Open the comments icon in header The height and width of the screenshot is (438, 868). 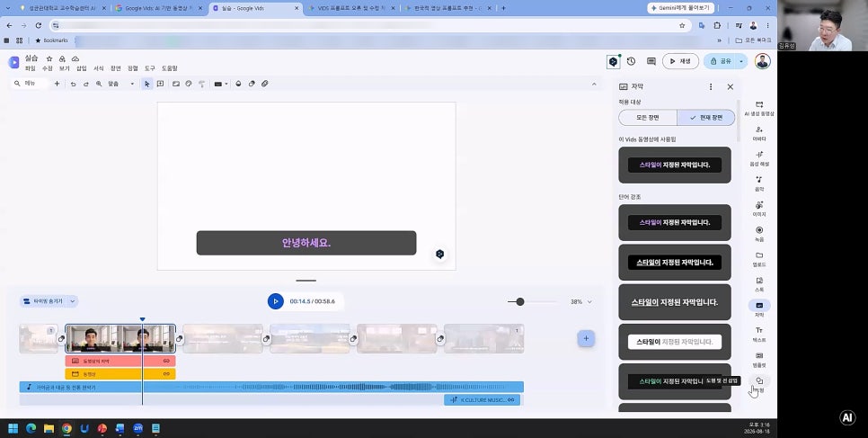point(651,61)
